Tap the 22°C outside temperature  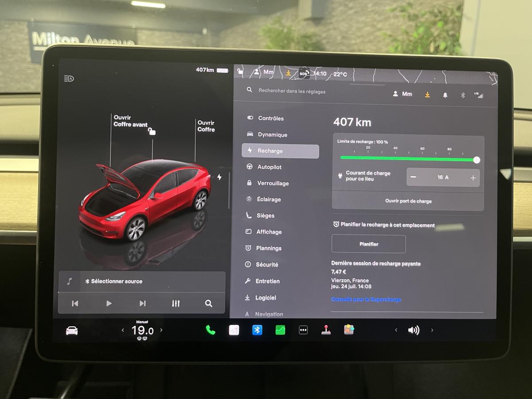[x=340, y=74]
